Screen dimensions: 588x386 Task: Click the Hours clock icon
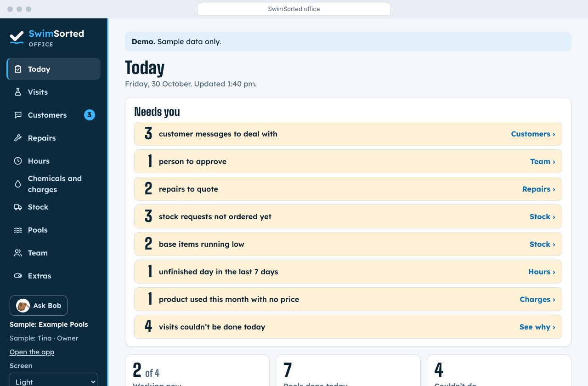(18, 161)
